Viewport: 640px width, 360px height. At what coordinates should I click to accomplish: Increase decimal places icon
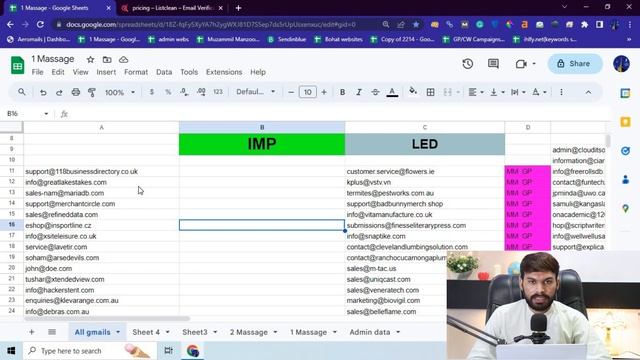(x=201, y=92)
